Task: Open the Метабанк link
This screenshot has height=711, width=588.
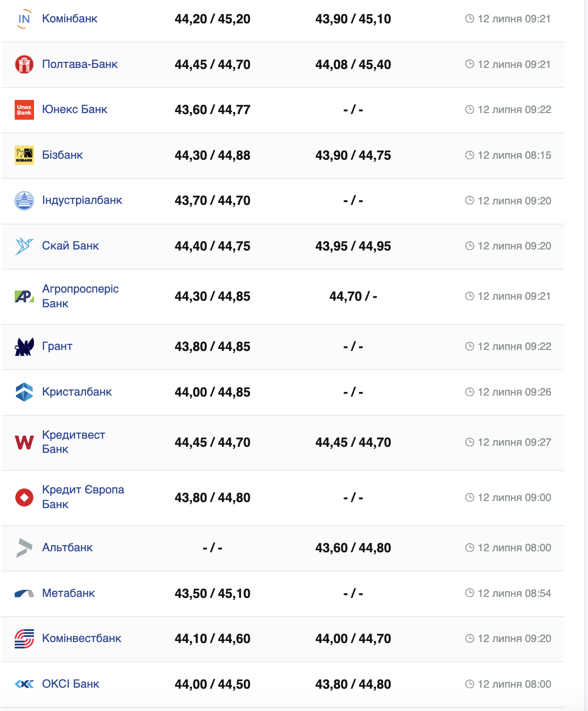Action: tap(68, 593)
